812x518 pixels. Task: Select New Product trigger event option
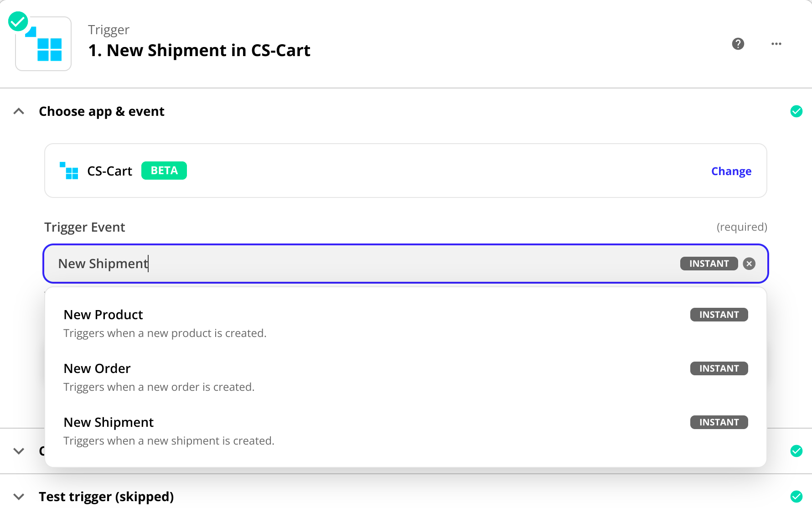point(103,315)
